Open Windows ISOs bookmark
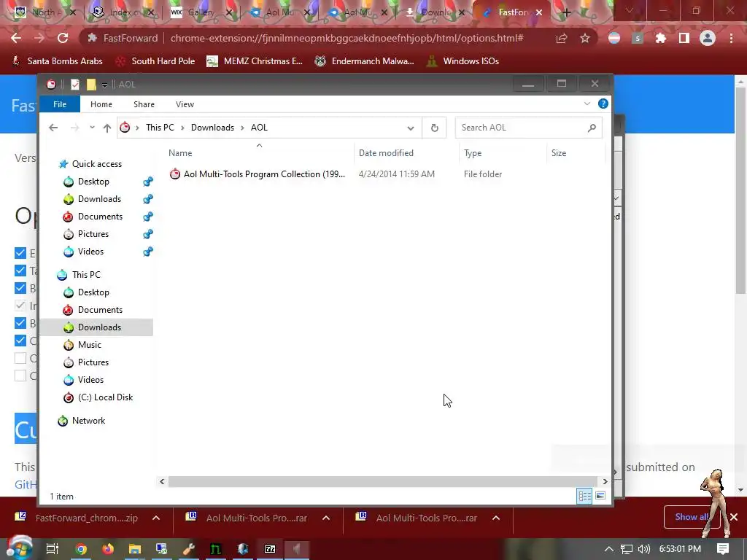Viewport: 747px width, 560px height. (x=463, y=61)
